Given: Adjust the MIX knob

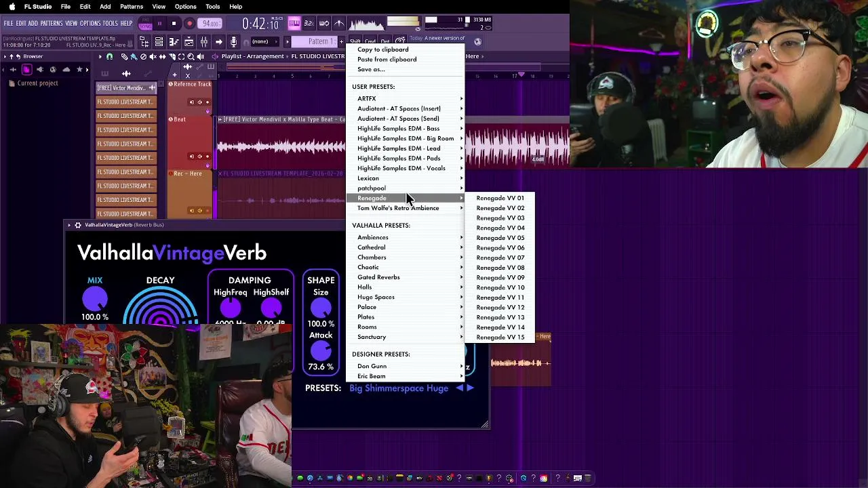Looking at the screenshot, I should 95,299.
